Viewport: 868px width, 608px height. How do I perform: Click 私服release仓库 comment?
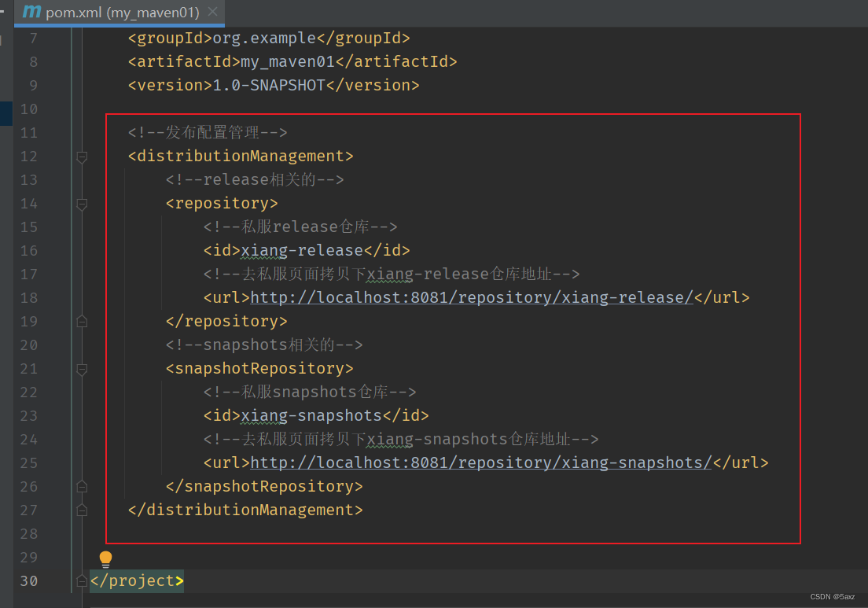point(300,227)
